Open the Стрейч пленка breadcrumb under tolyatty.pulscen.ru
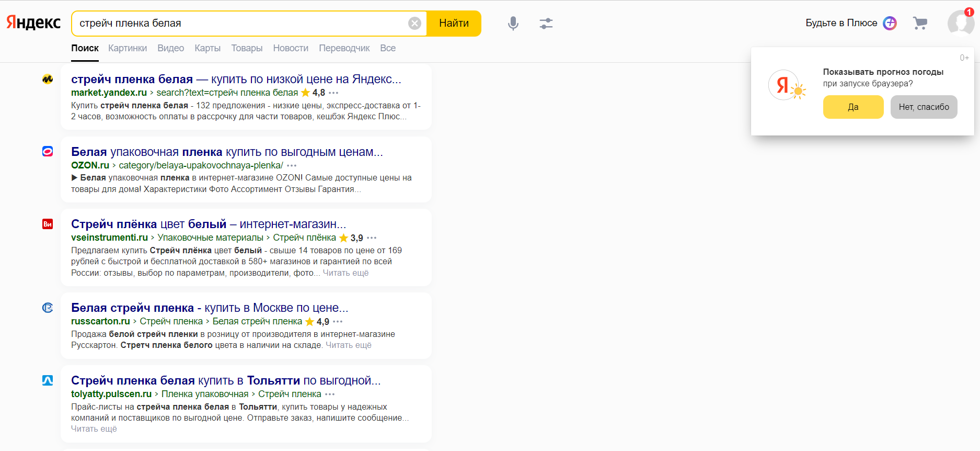Image resolution: width=980 pixels, height=451 pixels. point(290,394)
